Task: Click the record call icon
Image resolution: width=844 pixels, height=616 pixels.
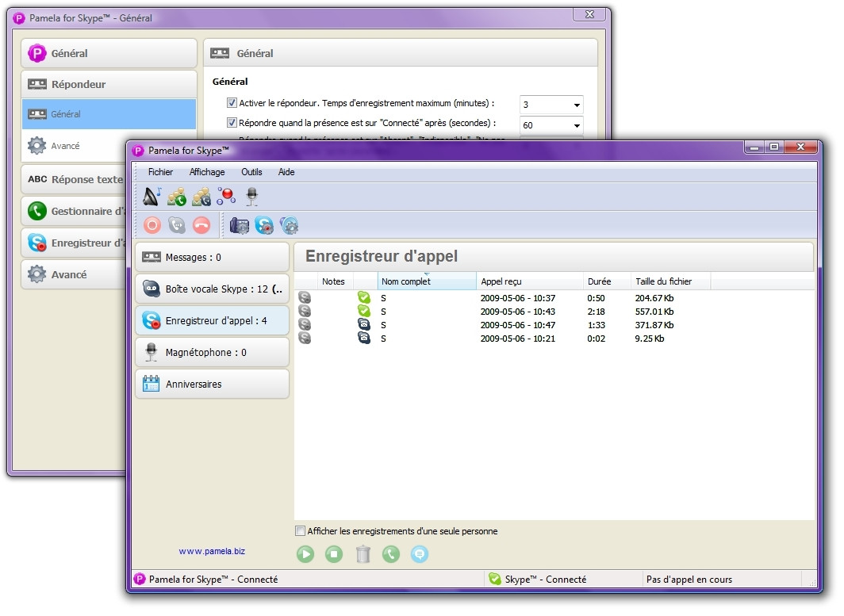Action: click(152, 224)
